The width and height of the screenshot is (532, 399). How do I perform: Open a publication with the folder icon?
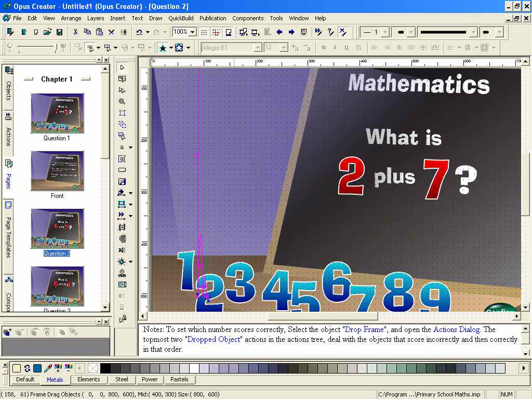(47, 32)
